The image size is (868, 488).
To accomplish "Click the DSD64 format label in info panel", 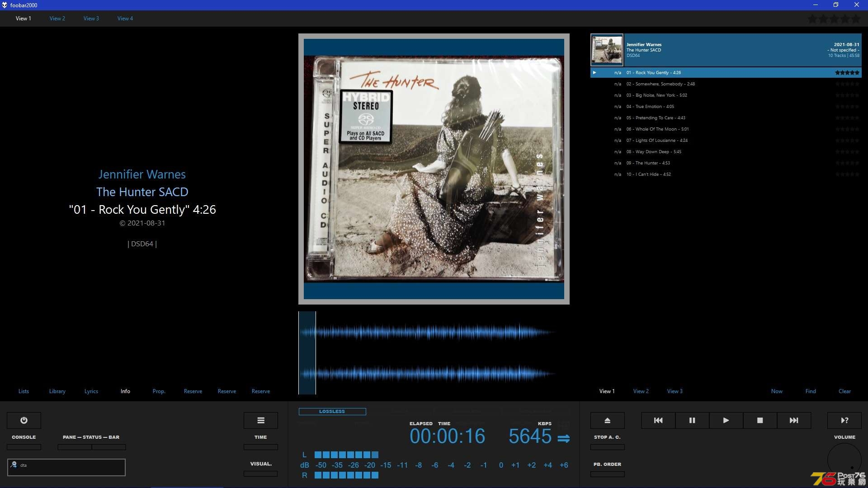I will 142,244.
